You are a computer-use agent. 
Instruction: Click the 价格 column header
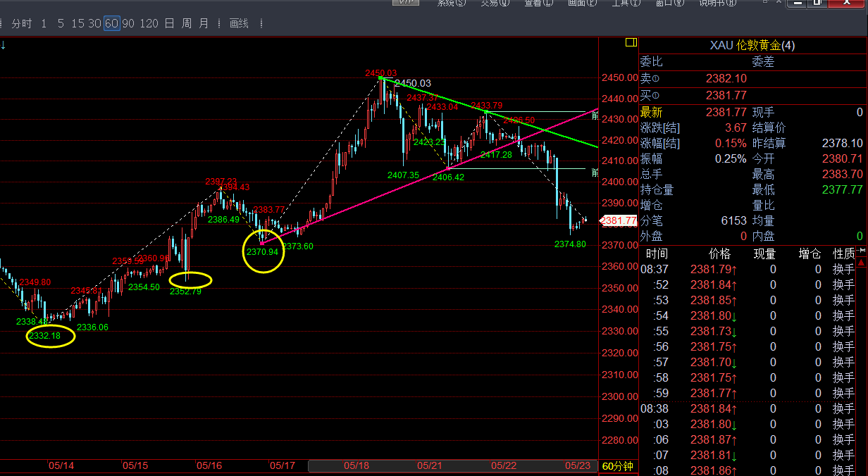point(719,253)
